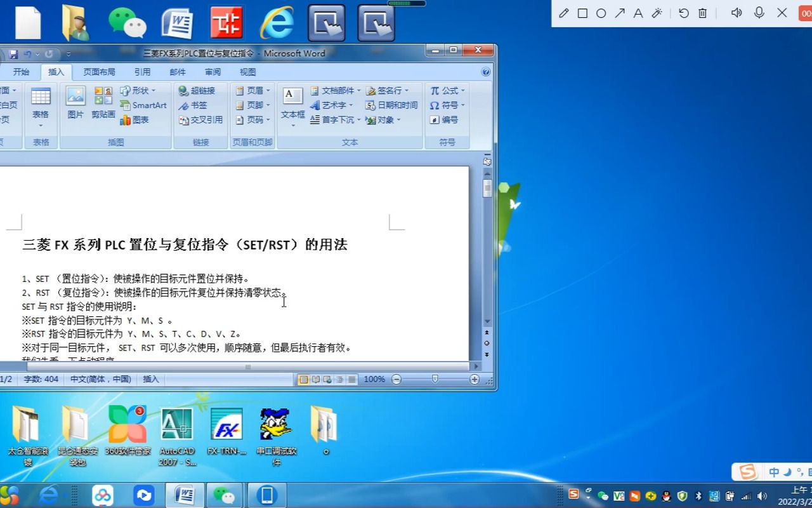The height and width of the screenshot is (508, 812).
Task: Select Draft view in status bar
Action: [352, 379]
